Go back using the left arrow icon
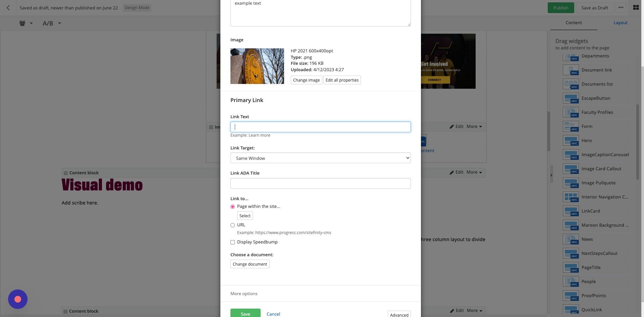The width and height of the screenshot is (644, 317). pyautogui.click(x=8, y=8)
